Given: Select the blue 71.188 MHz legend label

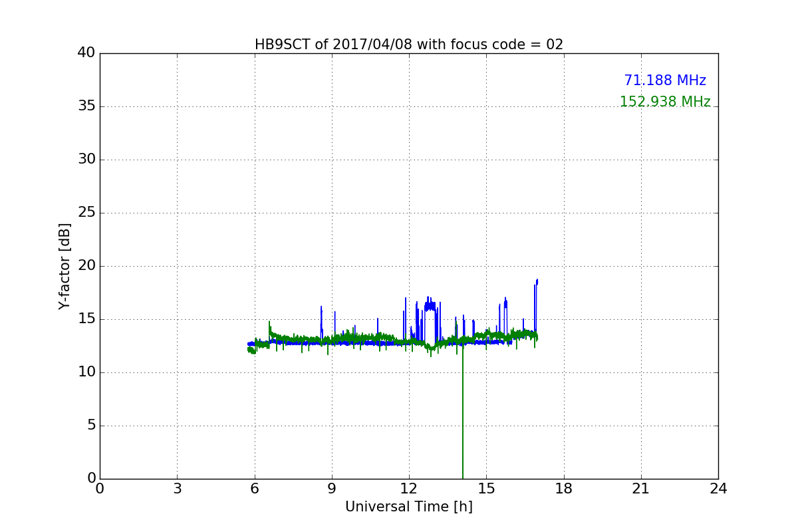Looking at the screenshot, I should tap(665, 80).
